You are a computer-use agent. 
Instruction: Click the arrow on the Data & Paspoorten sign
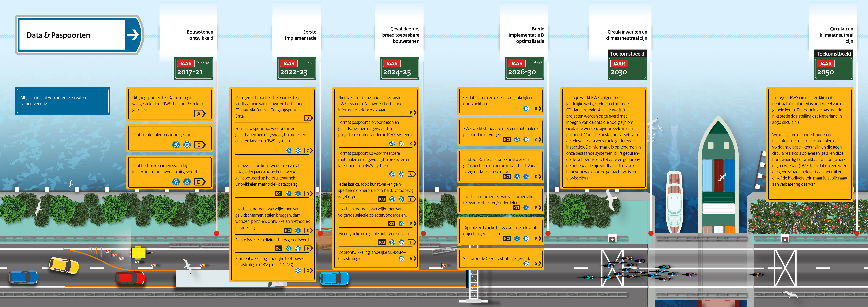point(133,34)
